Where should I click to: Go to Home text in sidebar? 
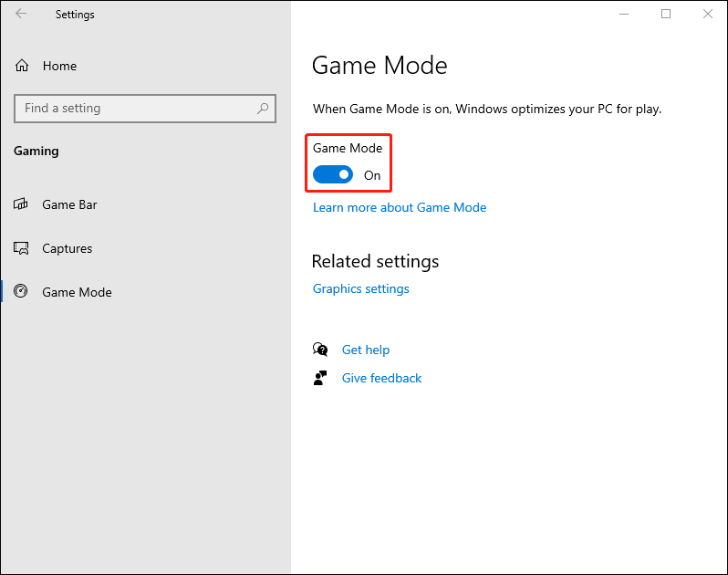click(x=59, y=66)
